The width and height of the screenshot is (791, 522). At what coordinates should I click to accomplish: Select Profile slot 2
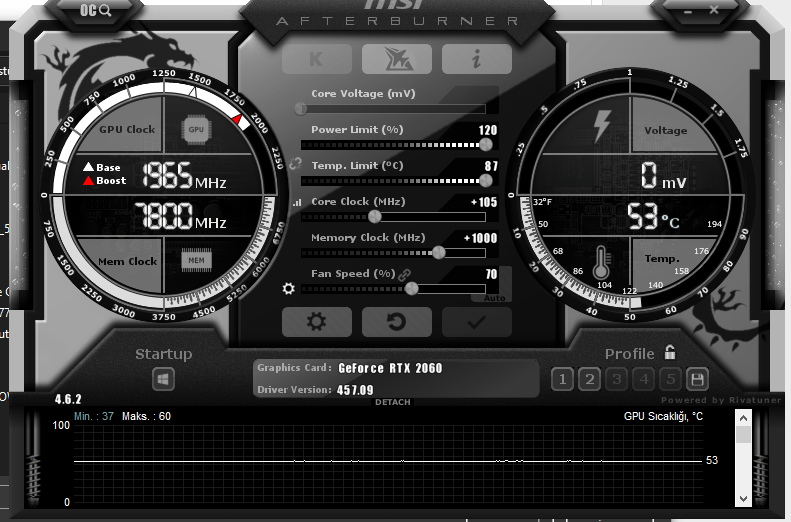(589, 379)
